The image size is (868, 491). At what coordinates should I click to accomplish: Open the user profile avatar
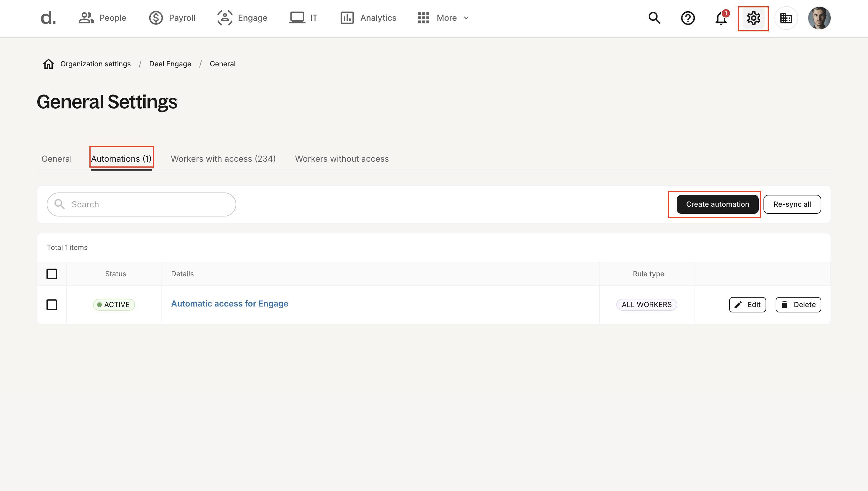pyautogui.click(x=819, y=18)
